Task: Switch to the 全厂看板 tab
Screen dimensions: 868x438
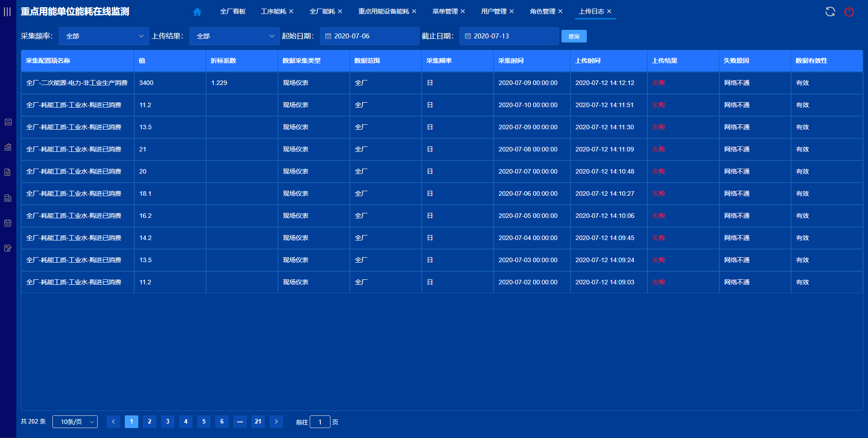Action: coord(233,11)
